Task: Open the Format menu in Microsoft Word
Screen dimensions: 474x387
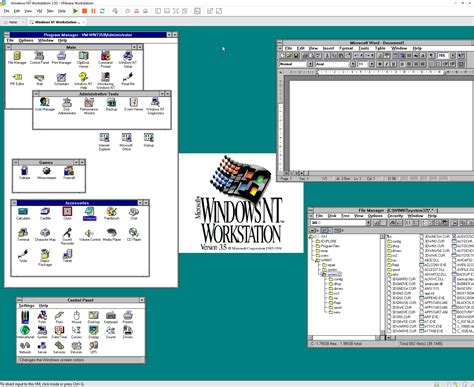Action: click(x=346, y=48)
